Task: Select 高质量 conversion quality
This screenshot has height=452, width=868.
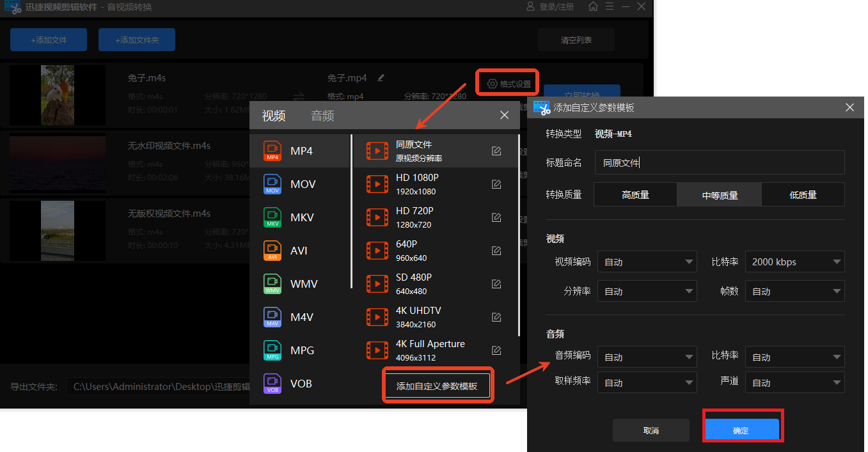Action: tap(635, 194)
